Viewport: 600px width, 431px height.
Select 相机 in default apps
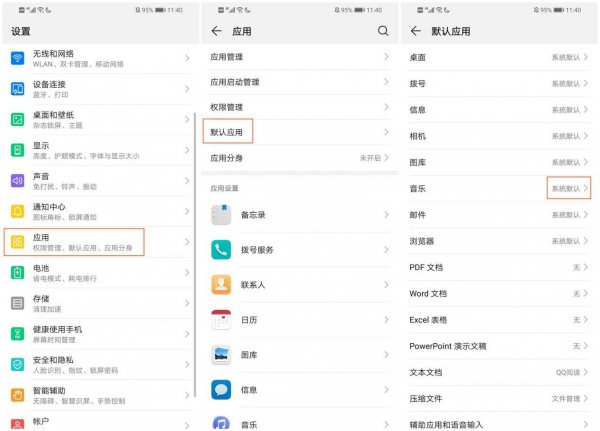[499, 136]
